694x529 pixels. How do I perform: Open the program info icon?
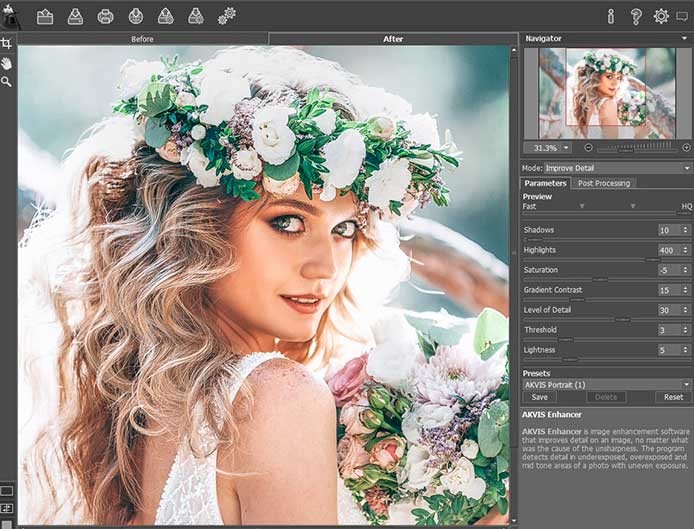(611, 16)
